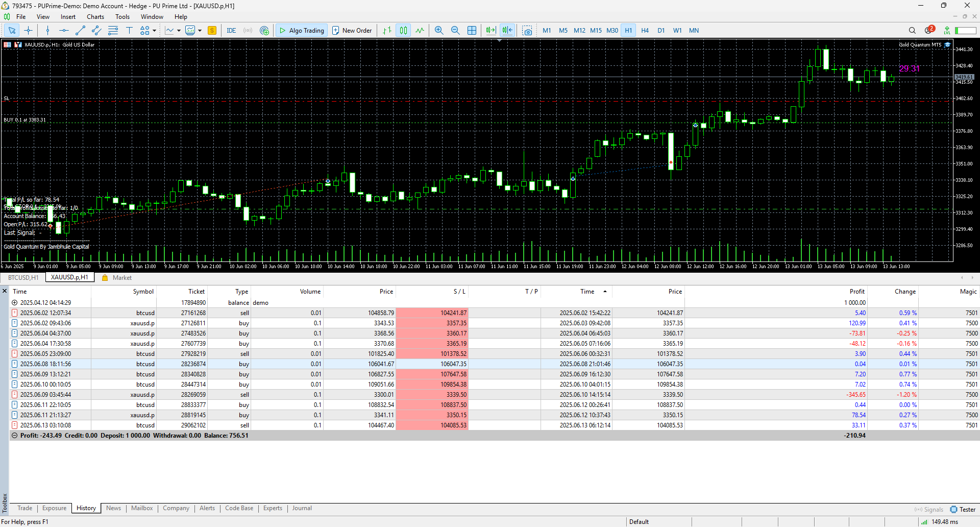Select the history row with ticket 28269059
Viewport: 980px width, 527px height.
pyautogui.click(x=494, y=395)
